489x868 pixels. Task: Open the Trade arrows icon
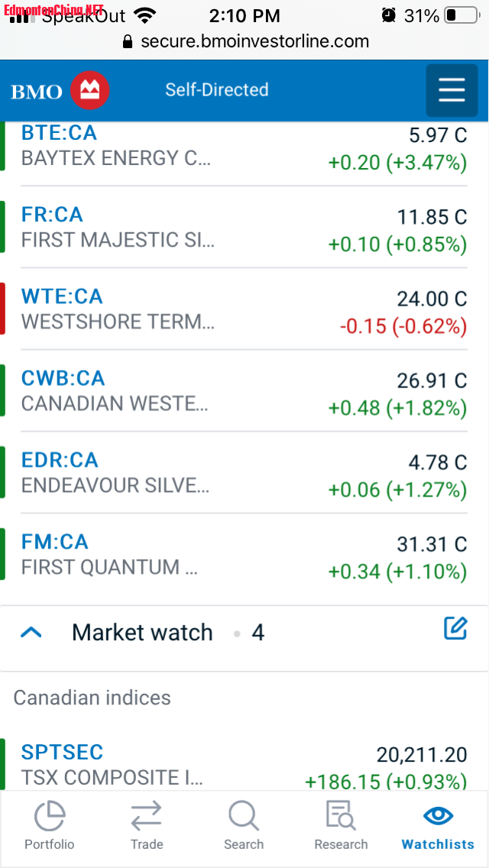click(x=146, y=817)
